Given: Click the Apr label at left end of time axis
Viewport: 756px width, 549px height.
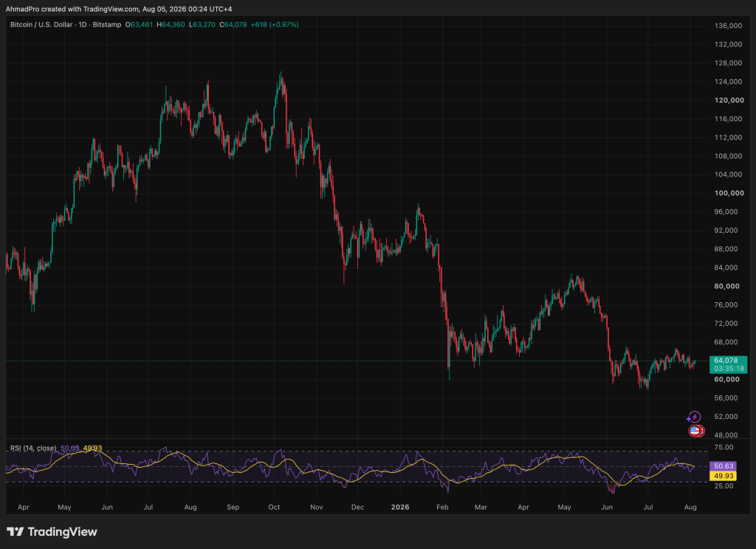Looking at the screenshot, I should 23,507.
